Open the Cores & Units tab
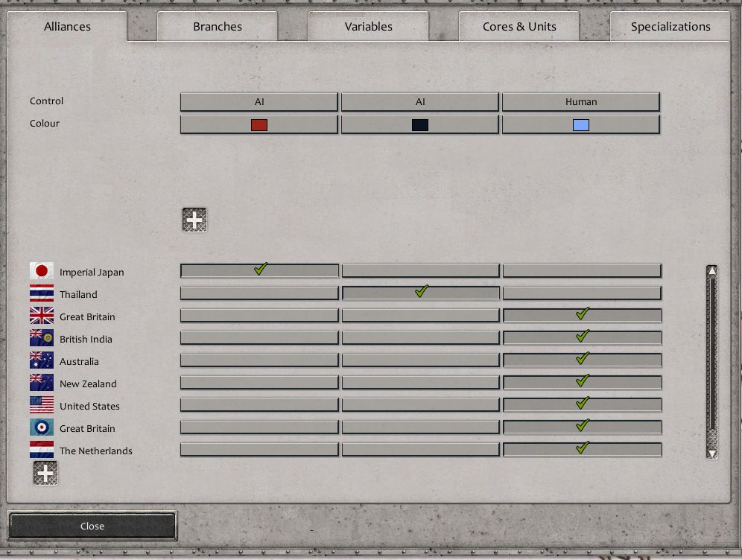The image size is (742, 560). point(519,27)
